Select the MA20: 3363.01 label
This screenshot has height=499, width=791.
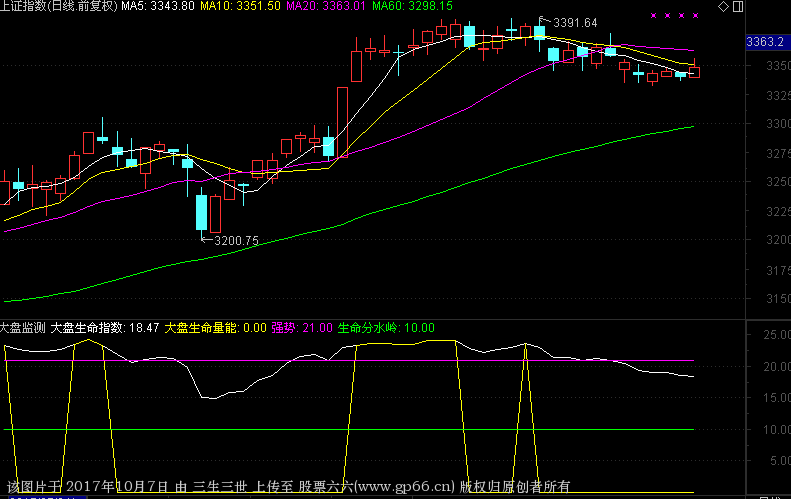(326, 6)
